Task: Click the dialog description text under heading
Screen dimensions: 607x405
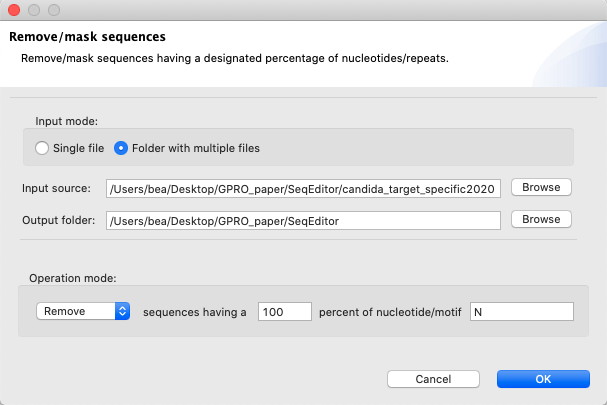Action: point(235,58)
